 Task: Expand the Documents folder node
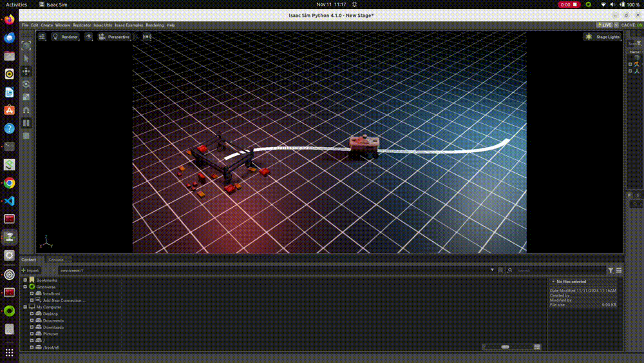coord(32,320)
